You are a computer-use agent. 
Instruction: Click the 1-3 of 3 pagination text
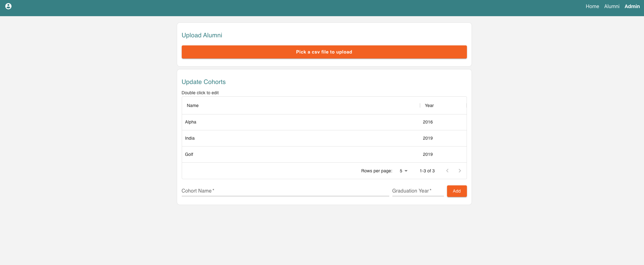(427, 171)
